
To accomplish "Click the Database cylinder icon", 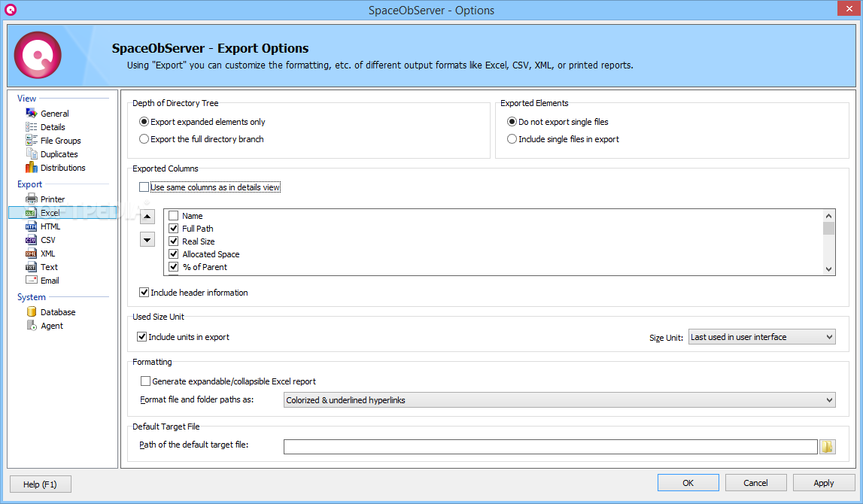I will tap(31, 312).
